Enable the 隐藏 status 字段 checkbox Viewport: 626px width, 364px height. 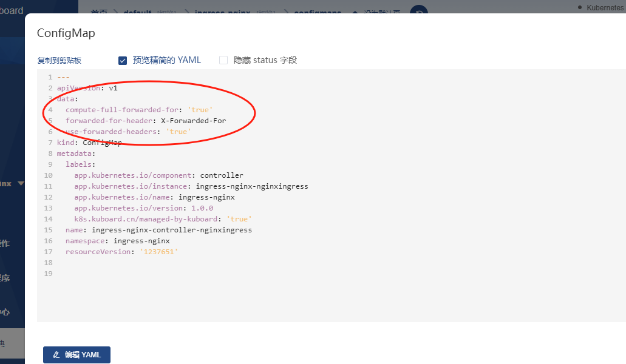coord(223,60)
